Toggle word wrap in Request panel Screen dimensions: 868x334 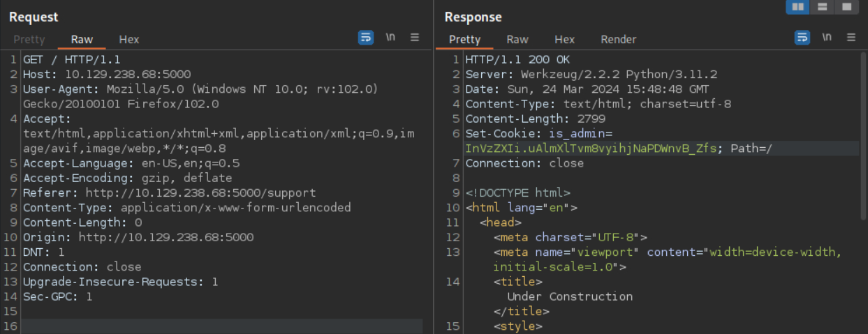click(366, 38)
